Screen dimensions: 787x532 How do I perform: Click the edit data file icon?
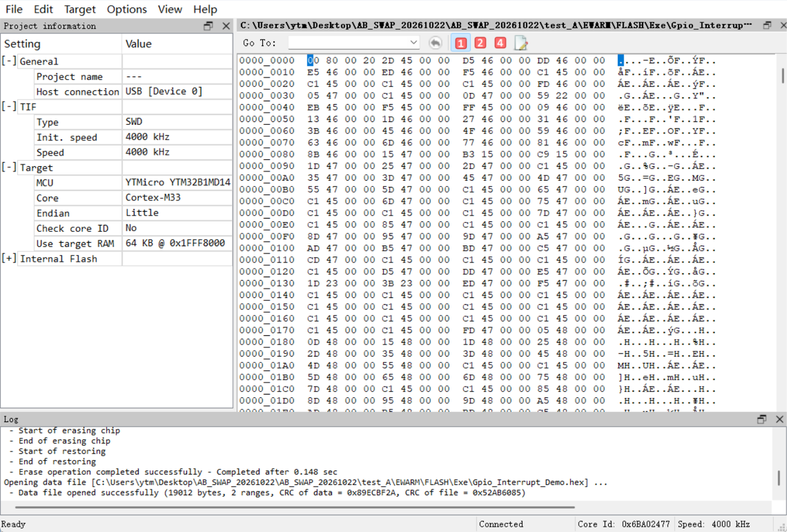(521, 43)
